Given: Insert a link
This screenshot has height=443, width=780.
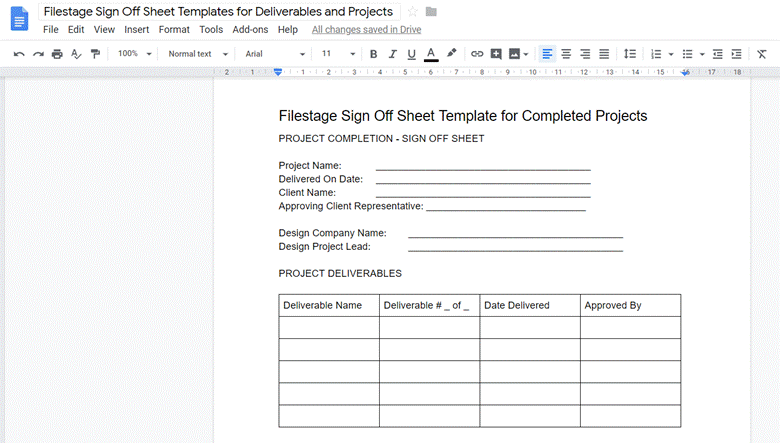Looking at the screenshot, I should tap(477, 54).
